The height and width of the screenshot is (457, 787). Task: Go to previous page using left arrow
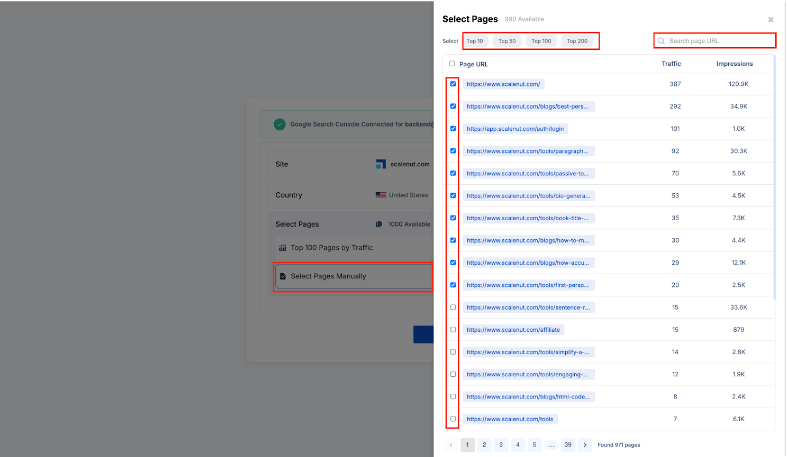451,445
